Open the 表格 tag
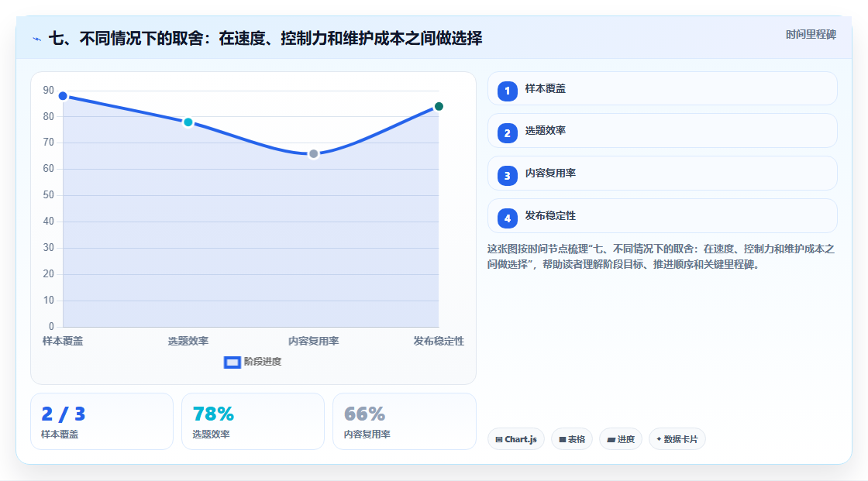The image size is (868, 481). 572,439
